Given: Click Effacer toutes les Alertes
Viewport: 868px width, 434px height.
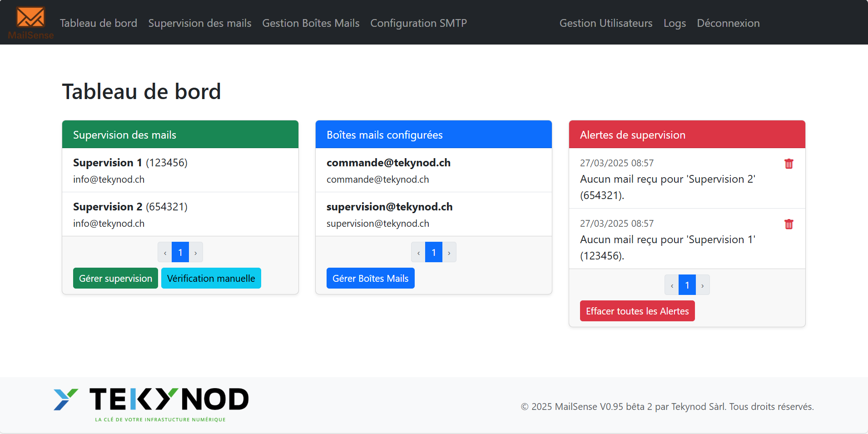Looking at the screenshot, I should (637, 311).
